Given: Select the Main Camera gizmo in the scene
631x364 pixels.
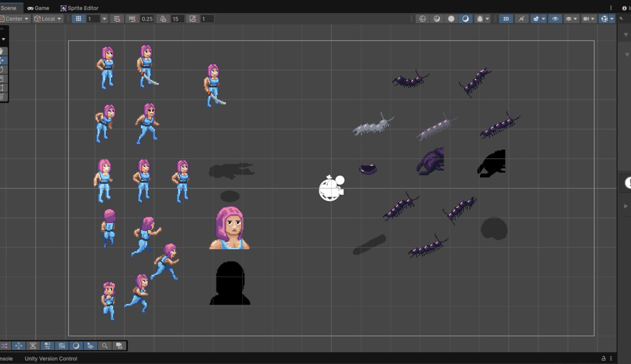Looking at the screenshot, I should 331,188.
